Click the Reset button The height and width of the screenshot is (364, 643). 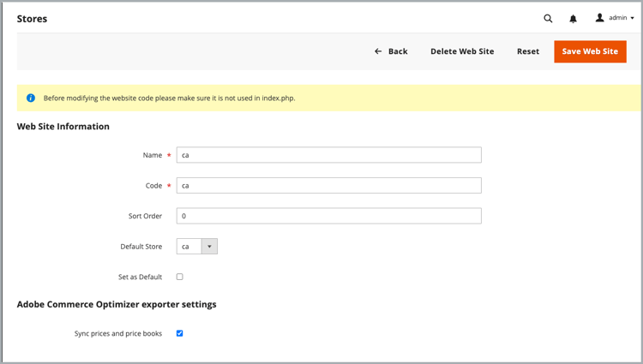528,51
